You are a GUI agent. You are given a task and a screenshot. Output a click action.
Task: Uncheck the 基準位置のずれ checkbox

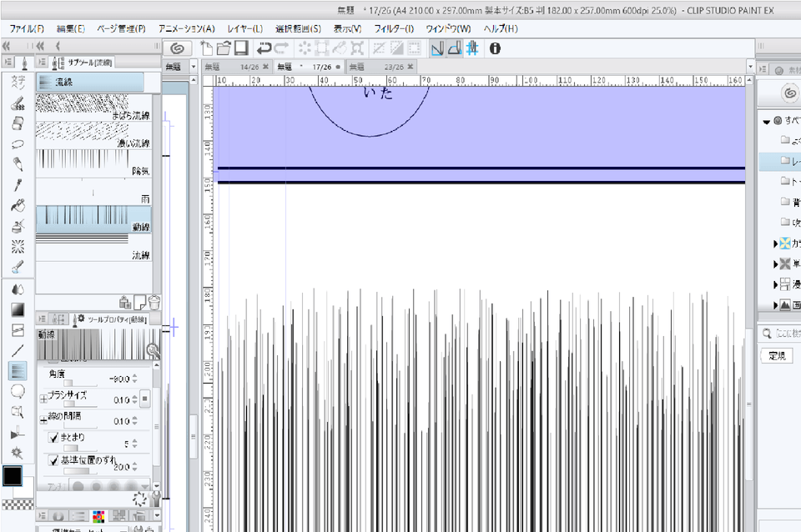pyautogui.click(x=54, y=460)
